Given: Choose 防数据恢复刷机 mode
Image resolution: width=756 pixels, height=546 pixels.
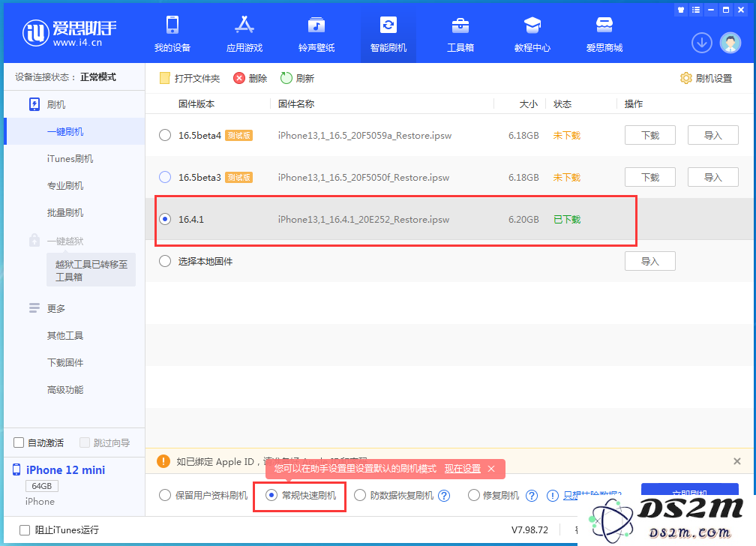Looking at the screenshot, I should [360, 495].
